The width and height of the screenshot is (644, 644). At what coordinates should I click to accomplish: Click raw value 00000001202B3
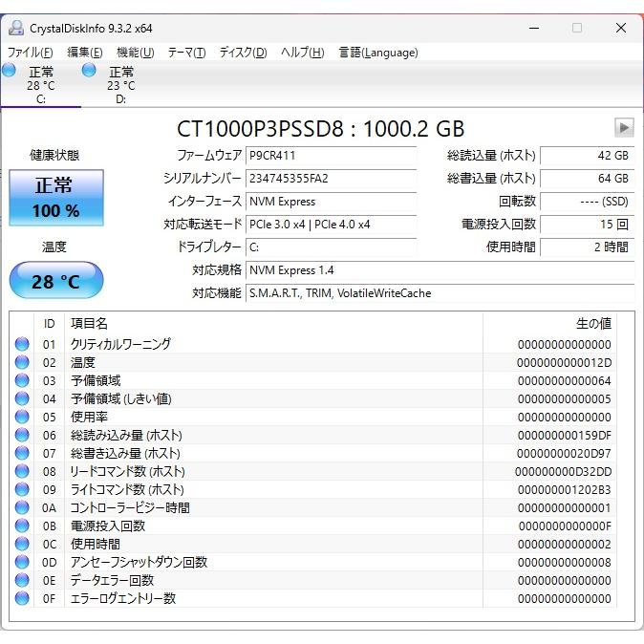(x=565, y=489)
